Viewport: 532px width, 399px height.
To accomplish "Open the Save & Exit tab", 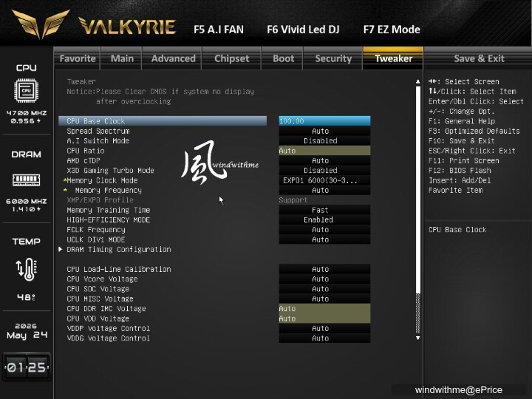I will [x=479, y=58].
